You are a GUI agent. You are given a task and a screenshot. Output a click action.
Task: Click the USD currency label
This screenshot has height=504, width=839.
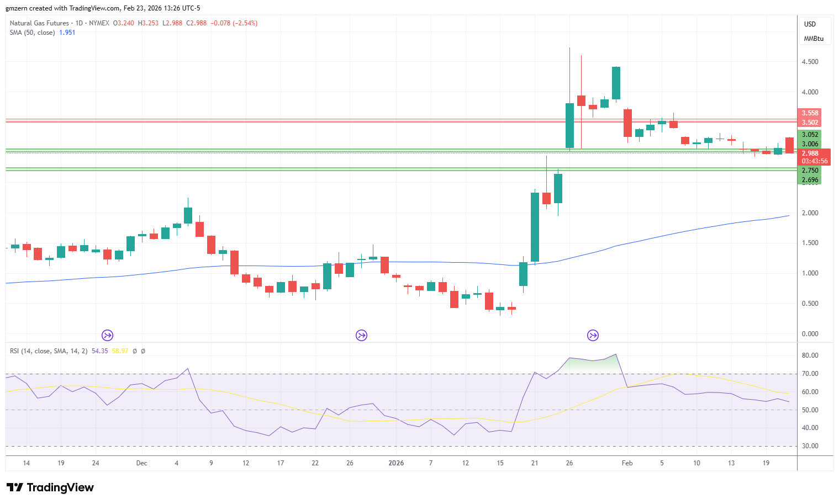point(810,24)
